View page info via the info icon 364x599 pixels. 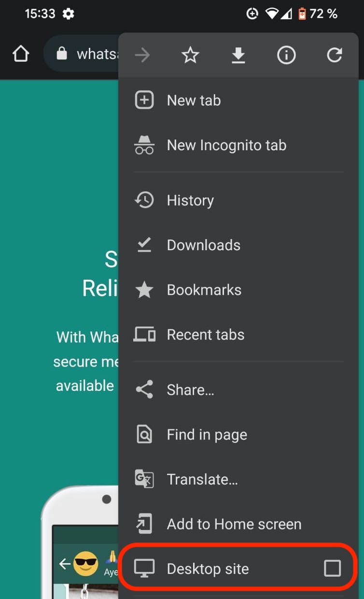[x=286, y=55]
